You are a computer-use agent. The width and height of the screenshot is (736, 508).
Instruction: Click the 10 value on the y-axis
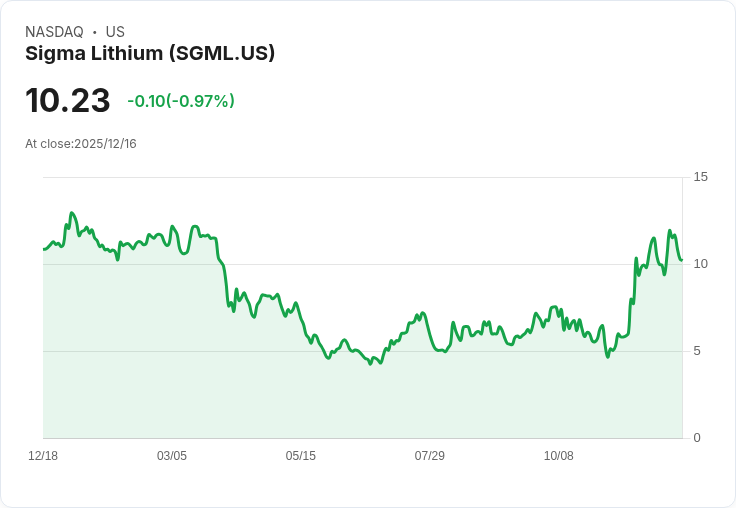coord(700,264)
